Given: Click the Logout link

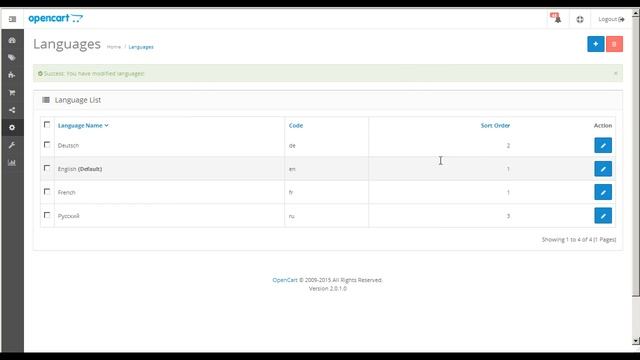Looking at the screenshot, I should point(611,19).
